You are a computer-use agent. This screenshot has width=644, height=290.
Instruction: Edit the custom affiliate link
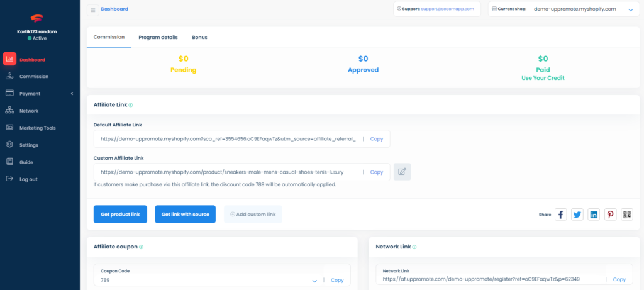(402, 172)
